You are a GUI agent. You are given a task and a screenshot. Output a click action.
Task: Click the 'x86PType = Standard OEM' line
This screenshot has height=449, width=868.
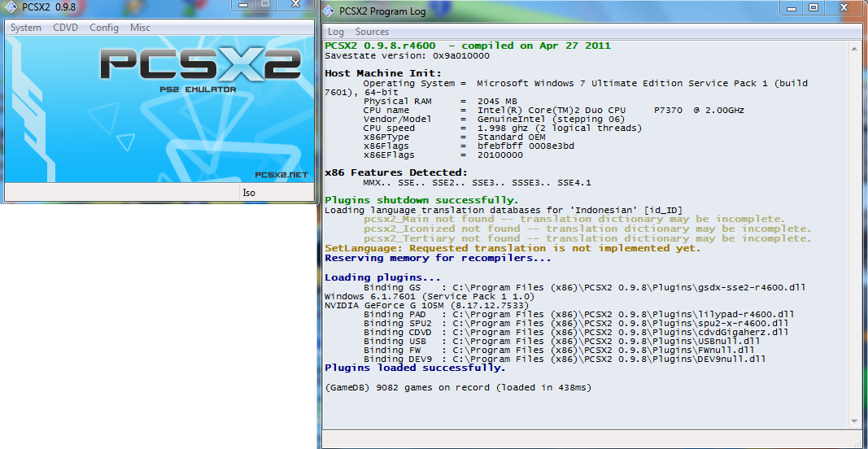[454, 137]
